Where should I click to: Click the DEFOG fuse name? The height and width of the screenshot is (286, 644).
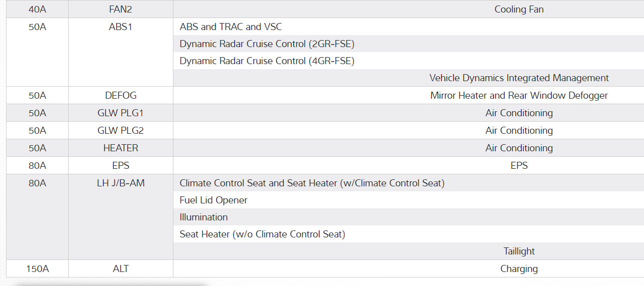click(120, 95)
